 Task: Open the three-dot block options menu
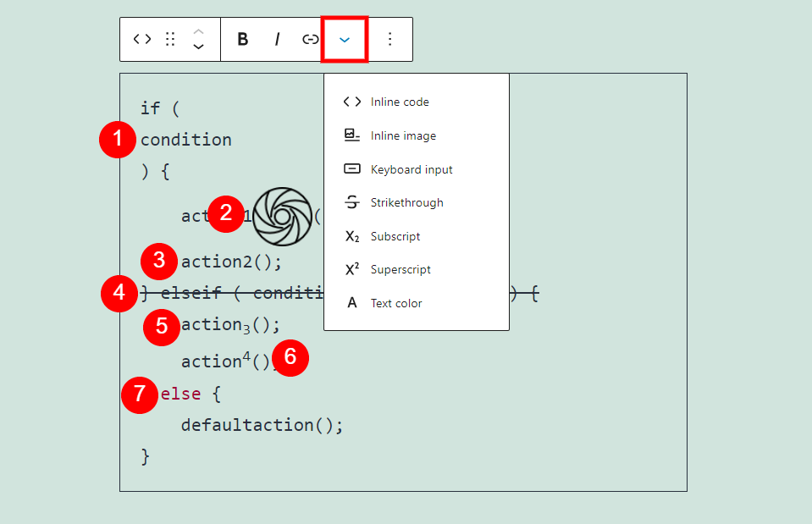tap(389, 39)
